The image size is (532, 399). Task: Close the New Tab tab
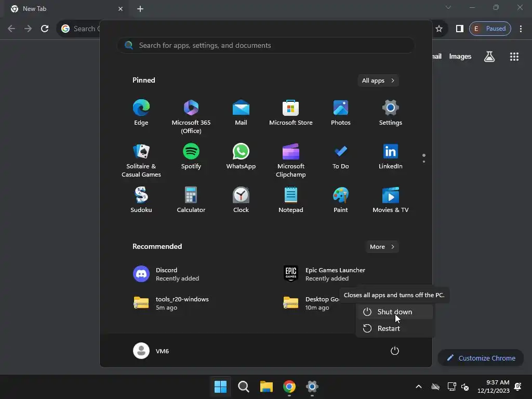[x=121, y=9]
